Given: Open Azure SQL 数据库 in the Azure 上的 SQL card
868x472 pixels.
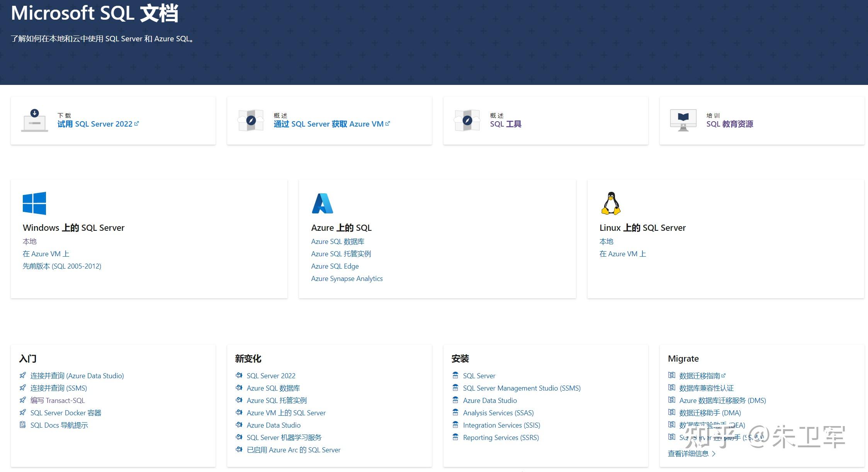Looking at the screenshot, I should click(x=338, y=242).
